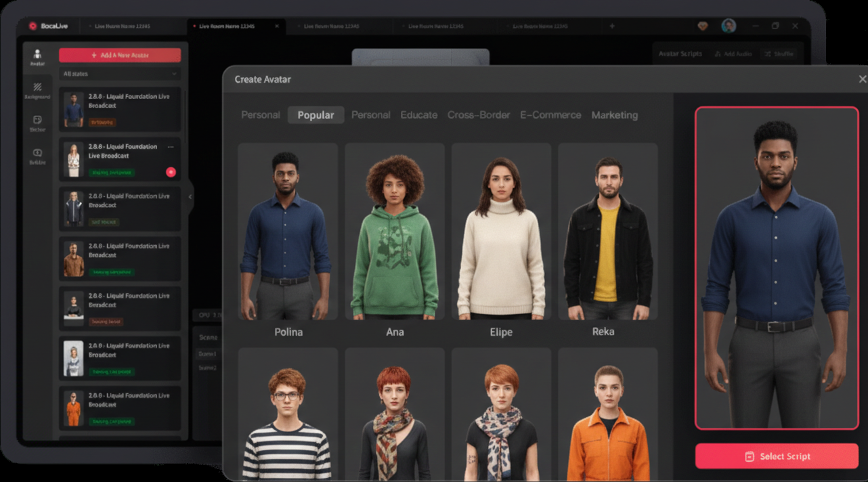The height and width of the screenshot is (482, 868).
Task: Open the three-dot menu on the second broadcast entry
Action: coord(171,148)
